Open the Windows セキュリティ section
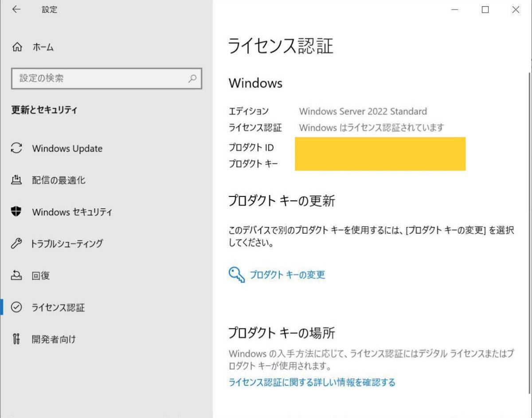Viewport: 532px width, 418px height. [x=72, y=212]
